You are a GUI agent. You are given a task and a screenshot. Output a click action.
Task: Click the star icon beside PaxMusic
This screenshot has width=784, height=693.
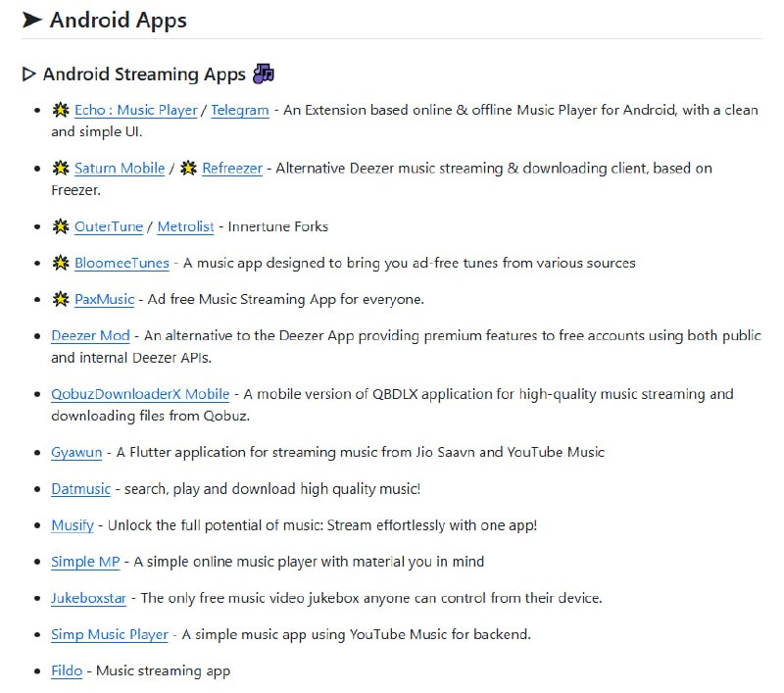[61, 299]
